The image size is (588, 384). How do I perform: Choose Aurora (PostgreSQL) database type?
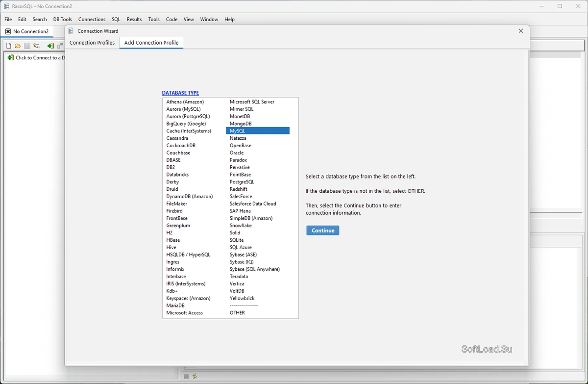pyautogui.click(x=188, y=117)
